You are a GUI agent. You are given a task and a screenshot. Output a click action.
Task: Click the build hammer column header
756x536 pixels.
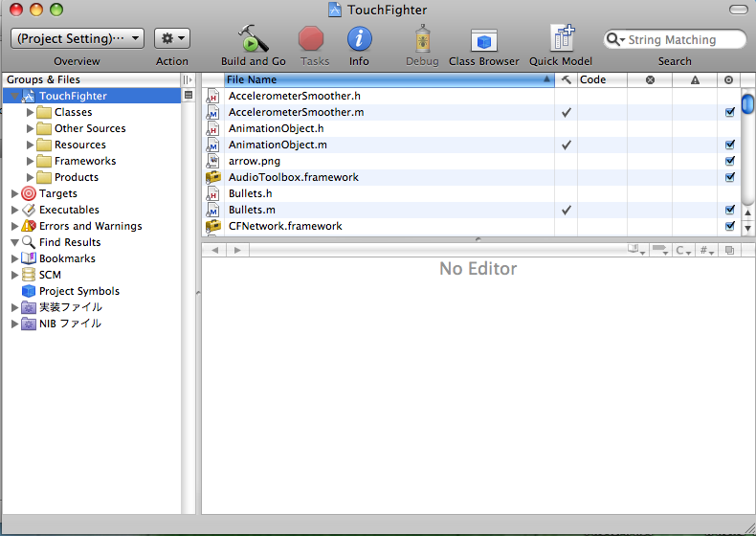click(x=566, y=79)
